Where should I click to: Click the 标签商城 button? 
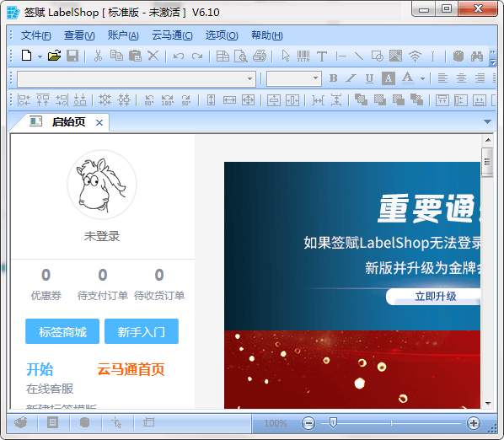click(62, 331)
